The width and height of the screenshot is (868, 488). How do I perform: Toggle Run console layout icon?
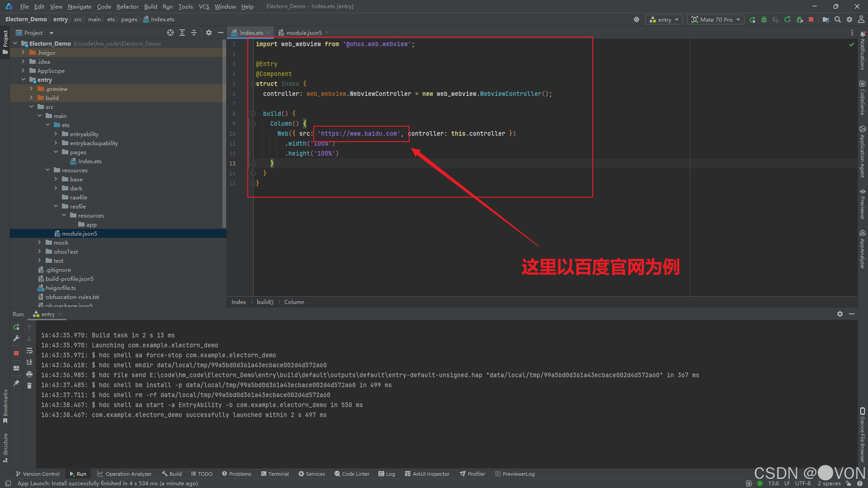(x=16, y=368)
